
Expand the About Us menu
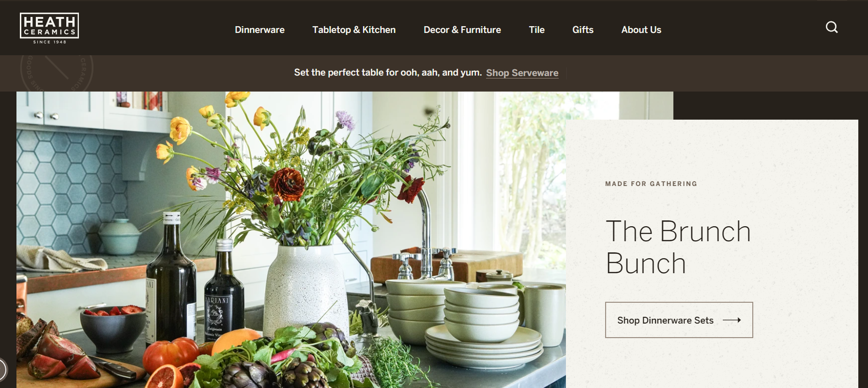(641, 30)
